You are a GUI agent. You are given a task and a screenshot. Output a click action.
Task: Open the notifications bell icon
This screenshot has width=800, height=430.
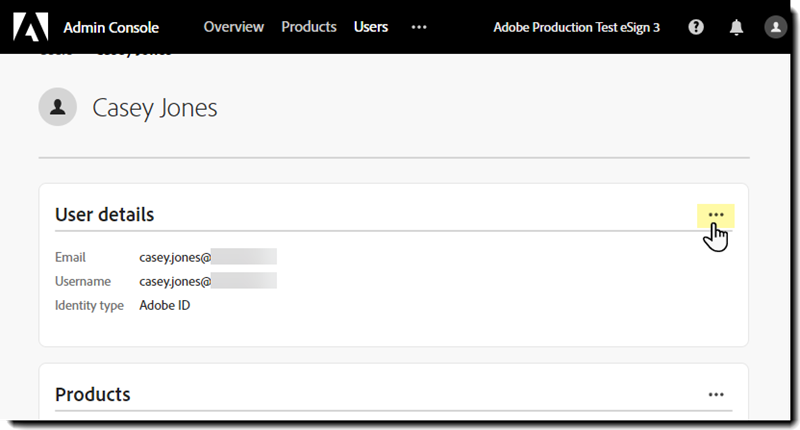pyautogui.click(x=736, y=27)
